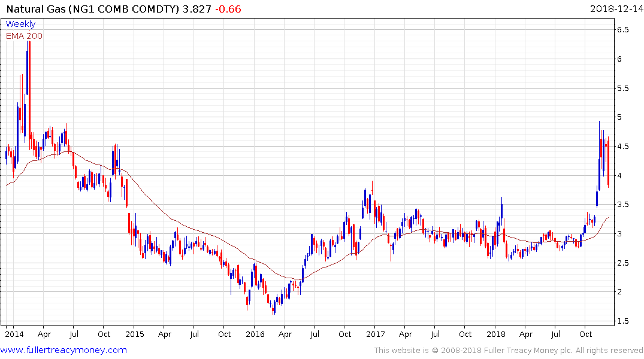Click the Weekly timeframe label
This screenshot has width=644, height=359.
(x=20, y=24)
